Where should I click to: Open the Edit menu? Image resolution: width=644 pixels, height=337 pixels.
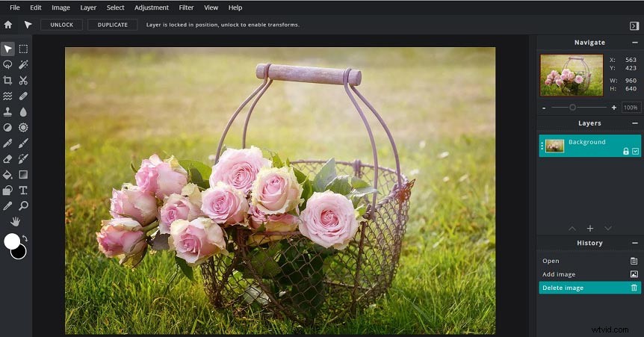pyautogui.click(x=36, y=7)
